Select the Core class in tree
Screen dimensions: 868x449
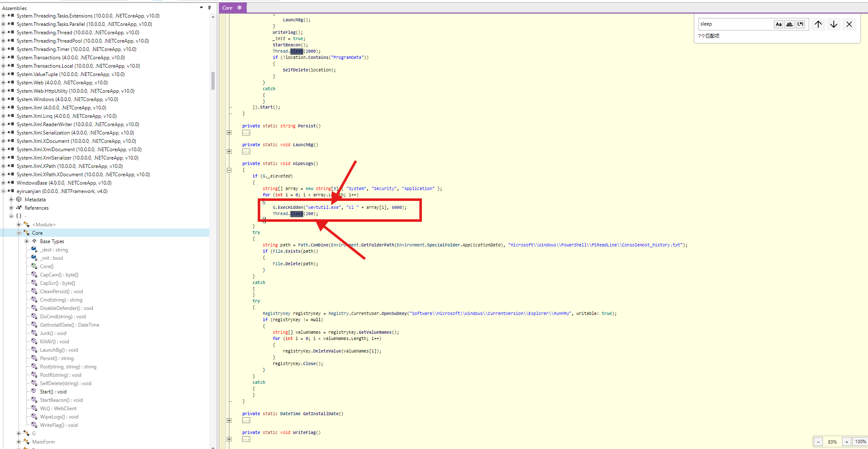point(37,233)
